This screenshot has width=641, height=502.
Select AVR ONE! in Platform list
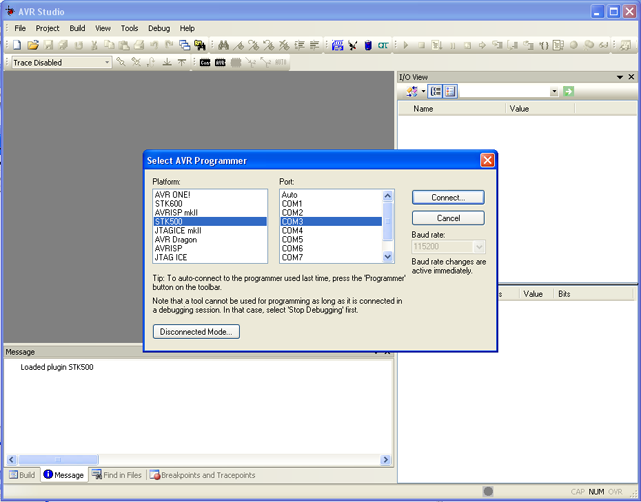click(x=210, y=195)
